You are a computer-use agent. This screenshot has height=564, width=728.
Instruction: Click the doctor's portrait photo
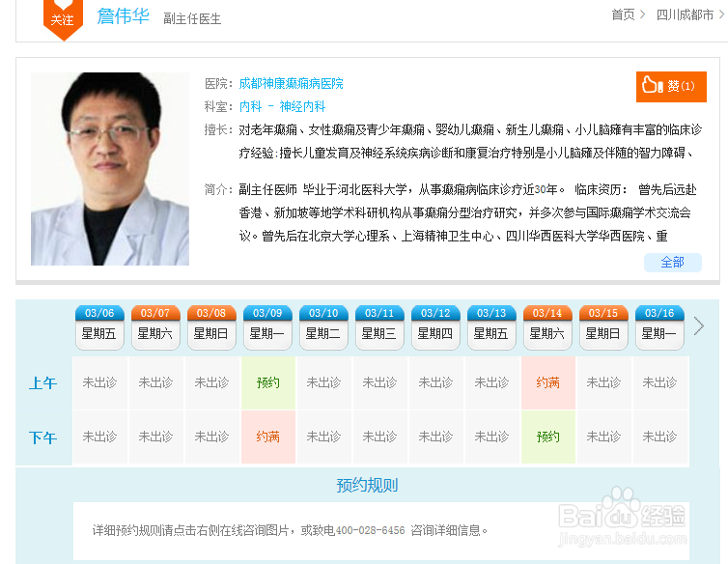(110, 169)
